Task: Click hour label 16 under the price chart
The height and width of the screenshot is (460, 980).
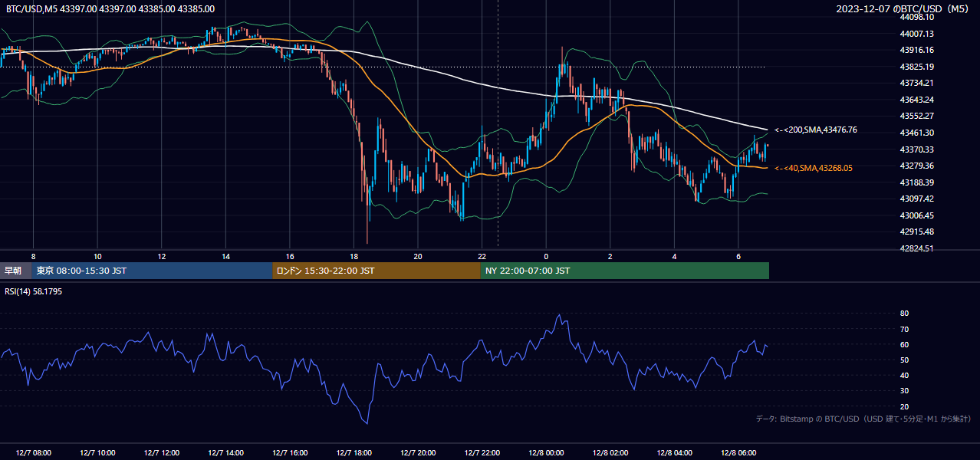Action: pyautogui.click(x=289, y=256)
